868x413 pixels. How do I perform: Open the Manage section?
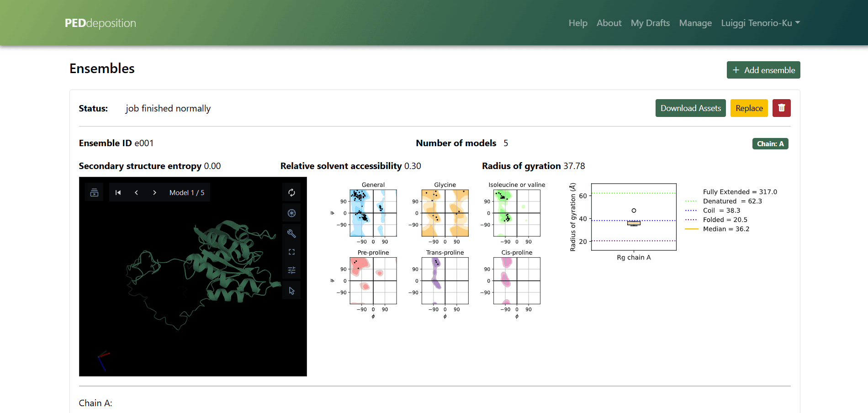[x=695, y=22]
